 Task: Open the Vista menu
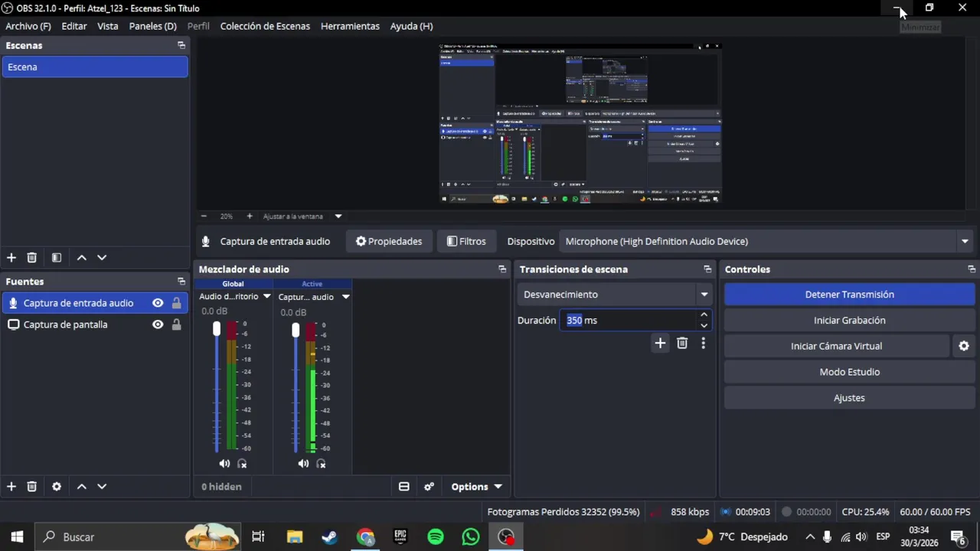pyautogui.click(x=108, y=26)
